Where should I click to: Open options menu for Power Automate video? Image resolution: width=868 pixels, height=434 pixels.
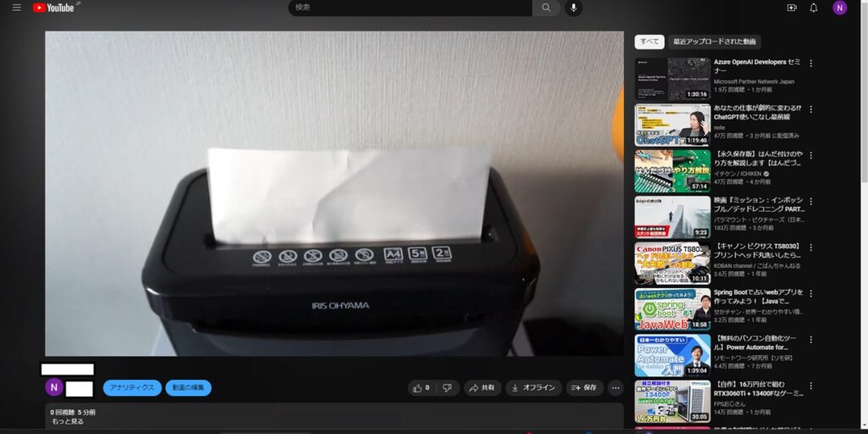pyautogui.click(x=811, y=339)
